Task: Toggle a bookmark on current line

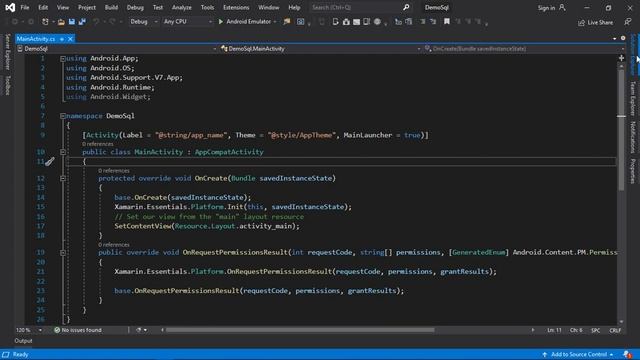Action: click(447, 22)
